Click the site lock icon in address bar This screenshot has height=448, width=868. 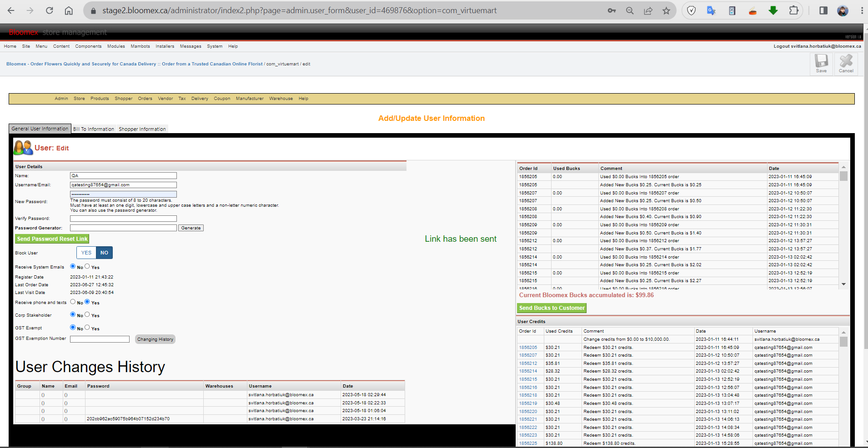94,10
